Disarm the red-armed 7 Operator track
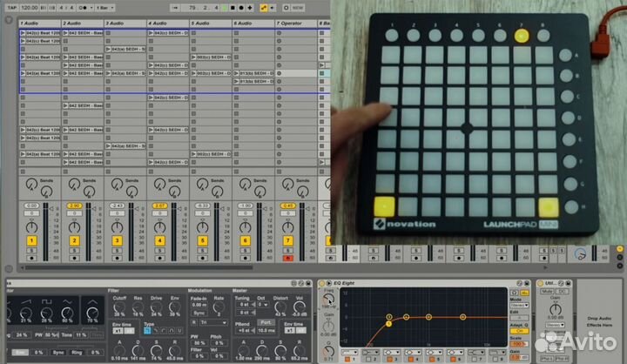627x364 pixels. (287, 258)
